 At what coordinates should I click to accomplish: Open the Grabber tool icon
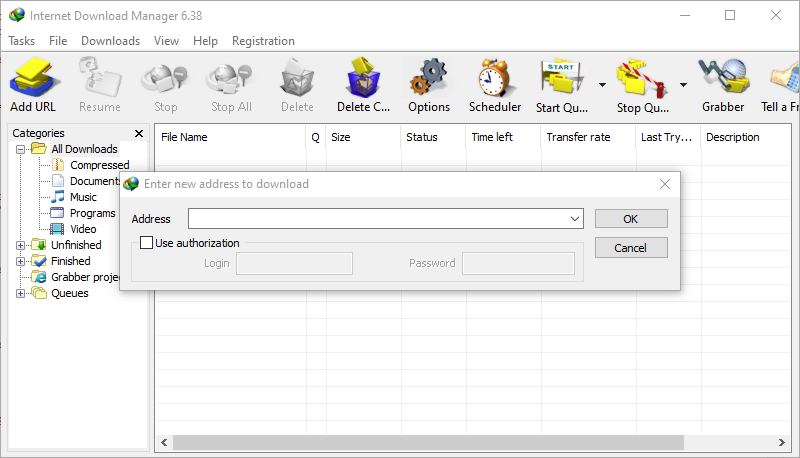coord(723,78)
